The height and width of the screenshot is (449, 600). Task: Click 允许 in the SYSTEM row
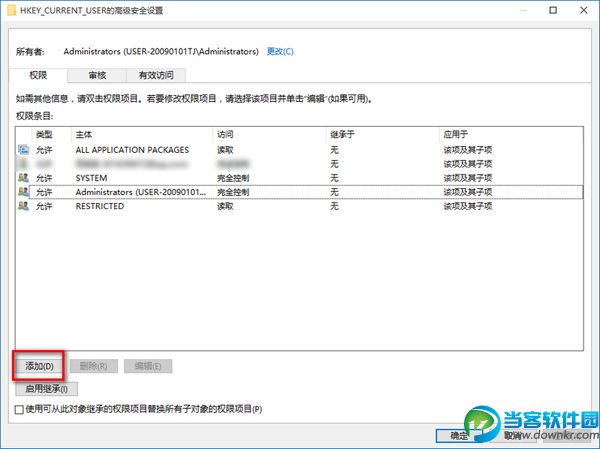point(44,178)
